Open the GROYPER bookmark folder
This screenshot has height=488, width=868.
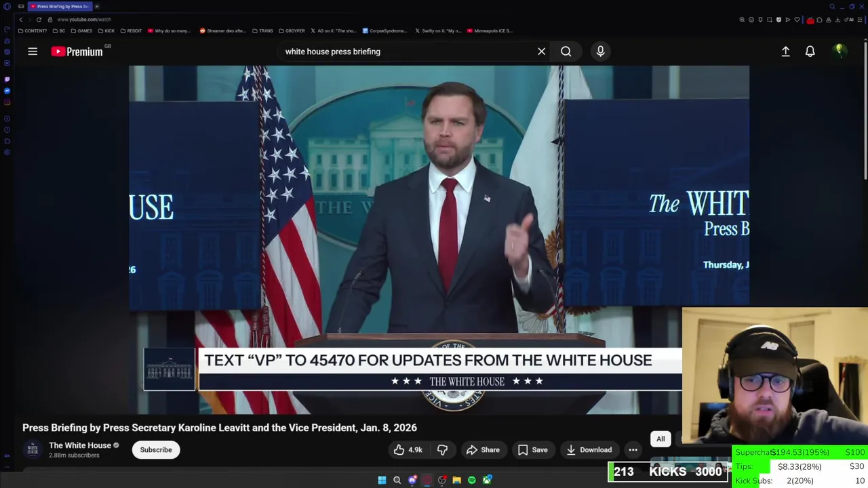point(292,30)
